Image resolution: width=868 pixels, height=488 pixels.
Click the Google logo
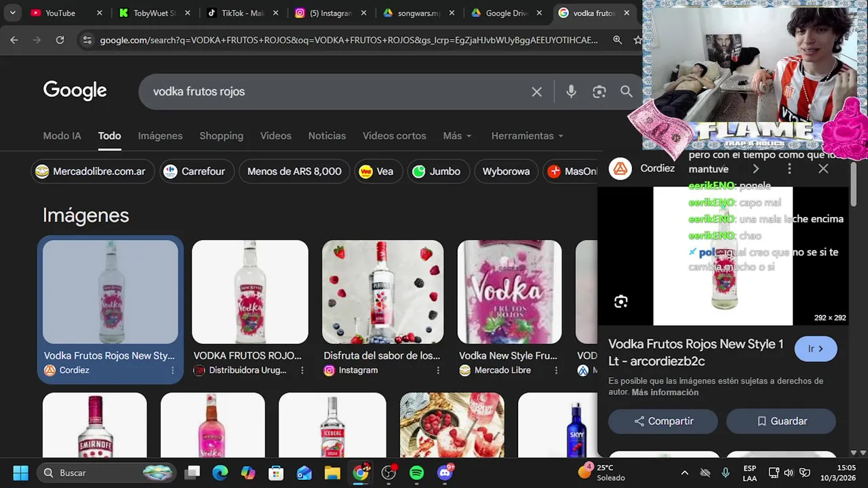point(75,91)
